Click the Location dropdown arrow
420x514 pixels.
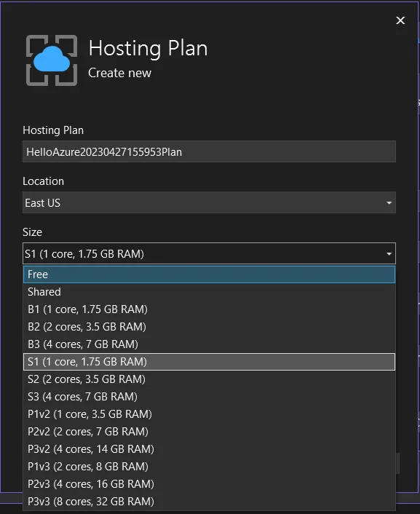pos(389,203)
